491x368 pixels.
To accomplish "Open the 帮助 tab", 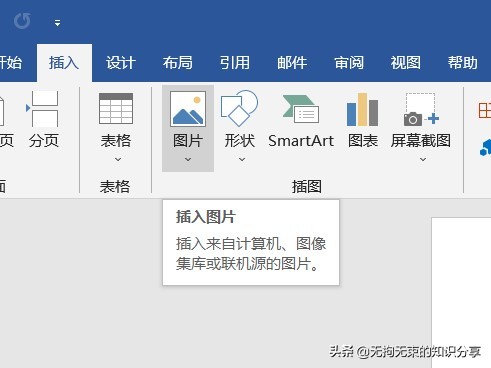I will click(x=463, y=63).
